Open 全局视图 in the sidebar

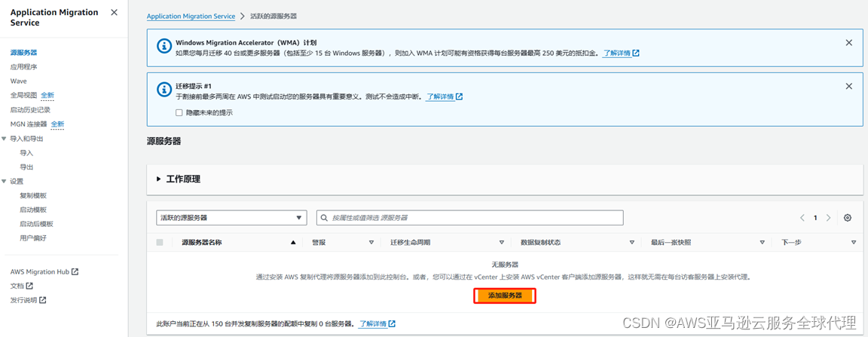pos(24,95)
